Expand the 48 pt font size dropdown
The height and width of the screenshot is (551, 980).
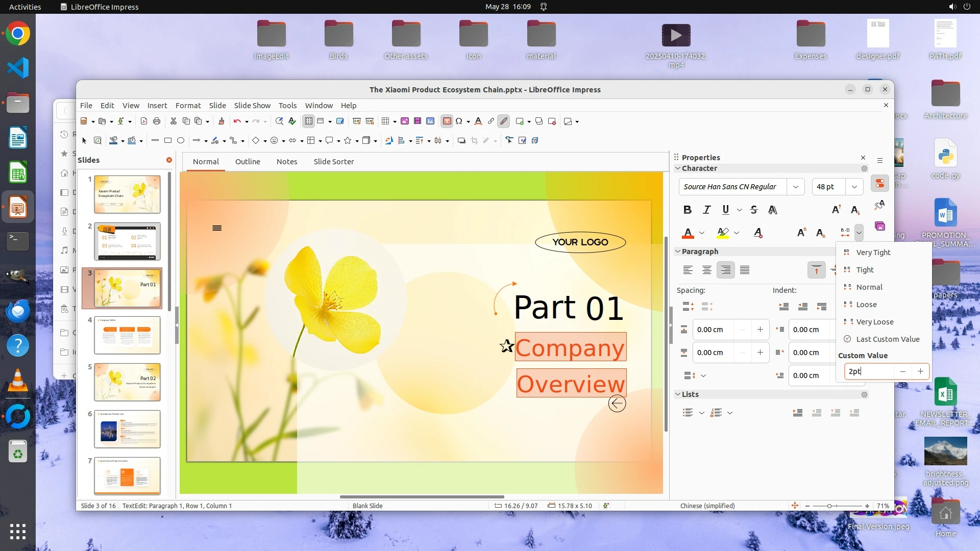pos(854,187)
